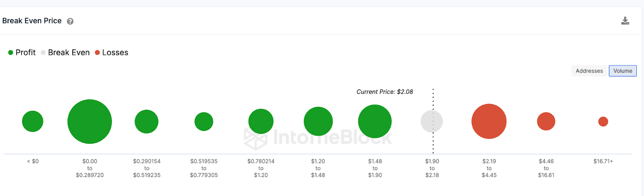Toggle the Losses legend item
The width and height of the screenshot is (644, 196).
(111, 52)
